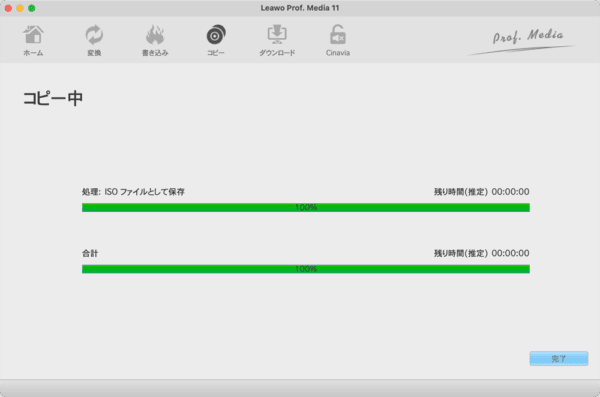Click the 合計 total progress bar
The image size is (600, 397).
point(306,269)
